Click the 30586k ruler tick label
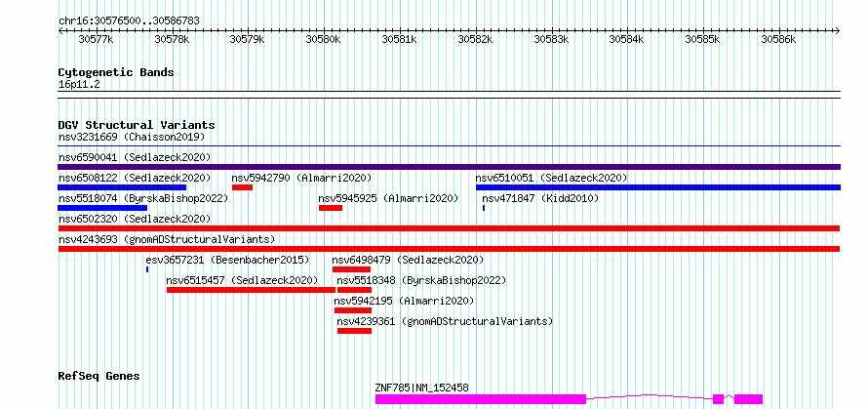 click(x=779, y=39)
